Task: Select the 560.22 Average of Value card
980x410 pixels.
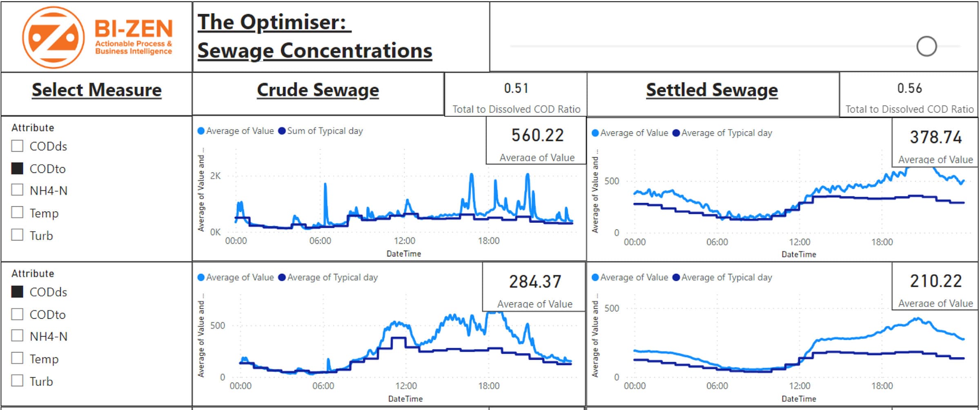Action: (x=537, y=141)
